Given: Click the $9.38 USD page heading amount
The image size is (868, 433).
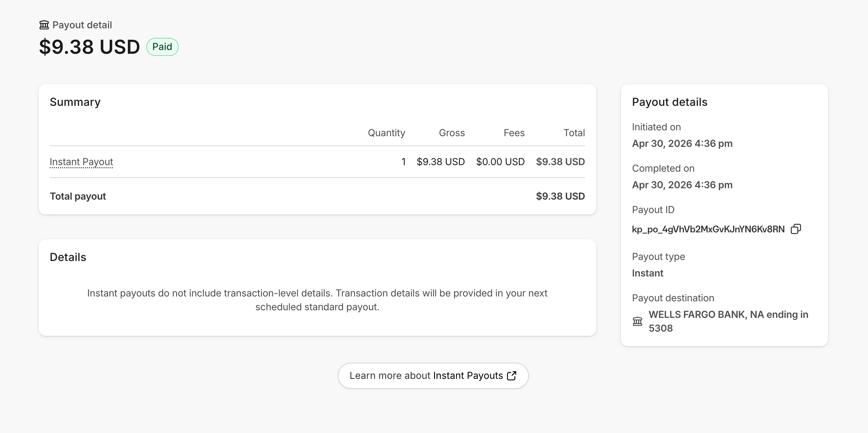Looking at the screenshot, I should click(x=89, y=47).
